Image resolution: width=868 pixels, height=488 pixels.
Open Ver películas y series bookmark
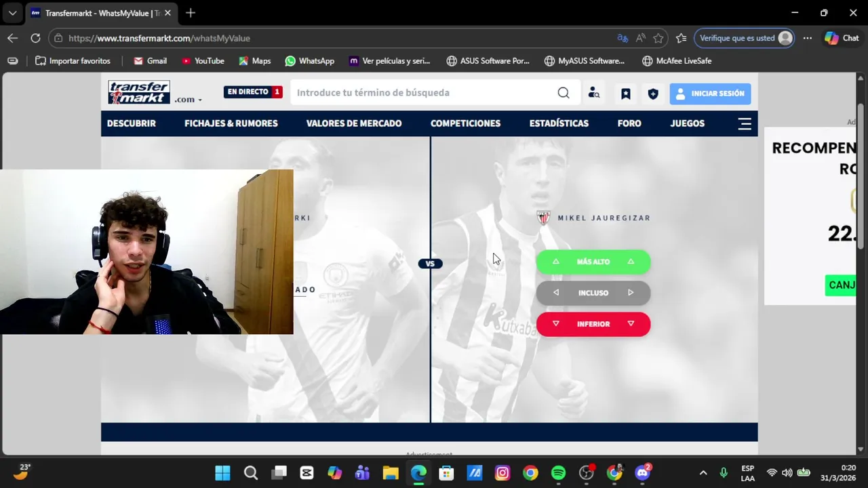[389, 61]
